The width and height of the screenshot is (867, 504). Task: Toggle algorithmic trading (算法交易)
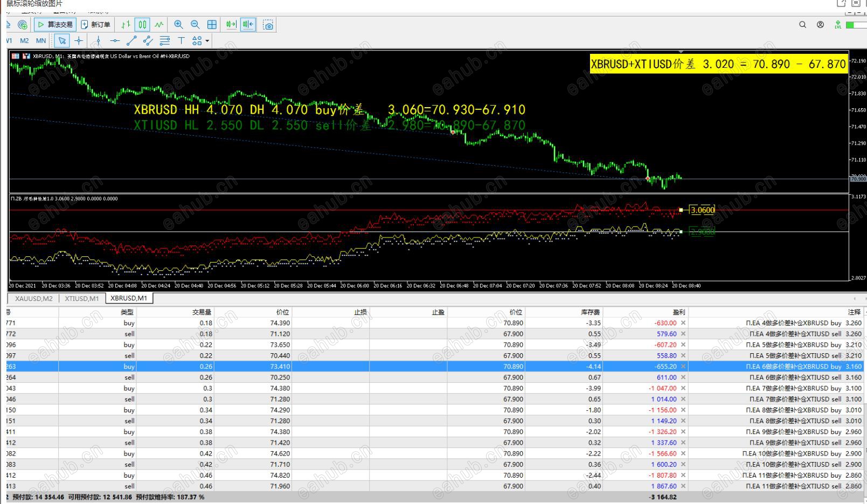tap(55, 25)
